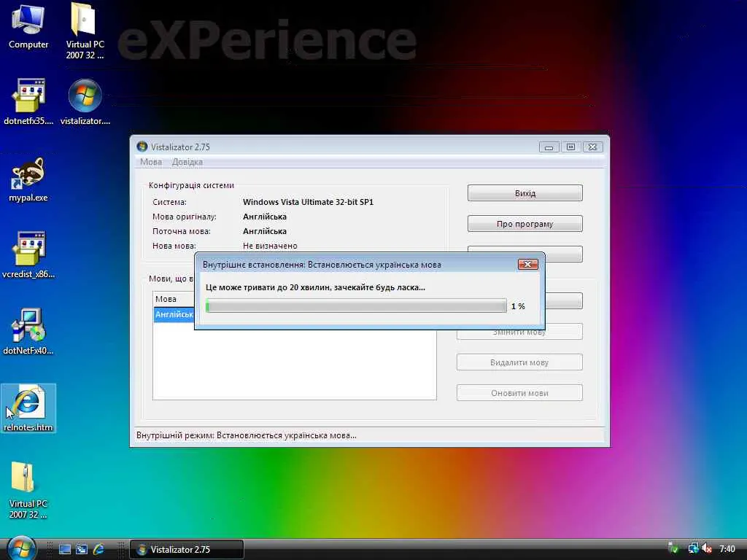Click the Мова column header
Viewport: 747px width, 560px height.
[174, 299]
